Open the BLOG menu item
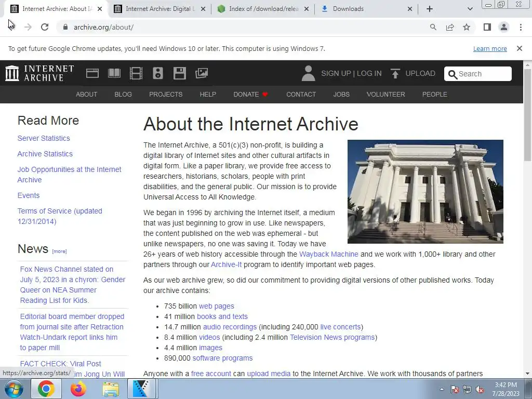The height and width of the screenshot is (399, 532). click(123, 95)
